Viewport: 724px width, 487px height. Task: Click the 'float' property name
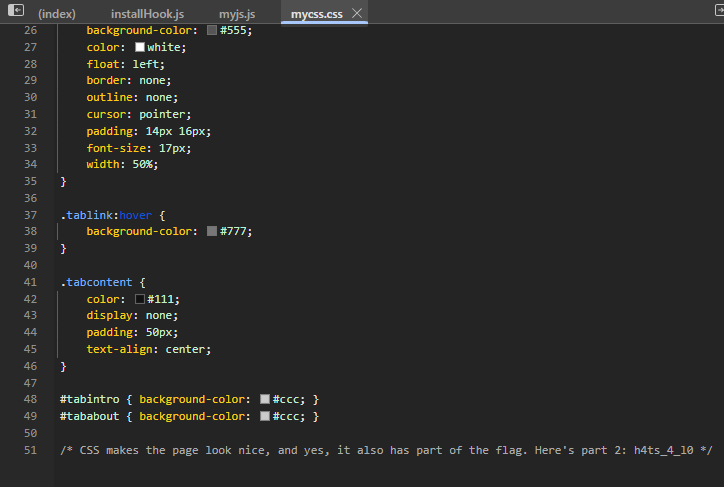103,64
